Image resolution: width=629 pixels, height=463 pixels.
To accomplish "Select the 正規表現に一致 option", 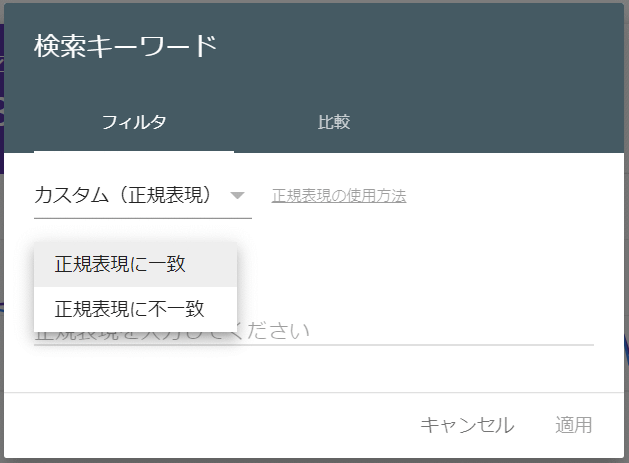I will pos(136,264).
